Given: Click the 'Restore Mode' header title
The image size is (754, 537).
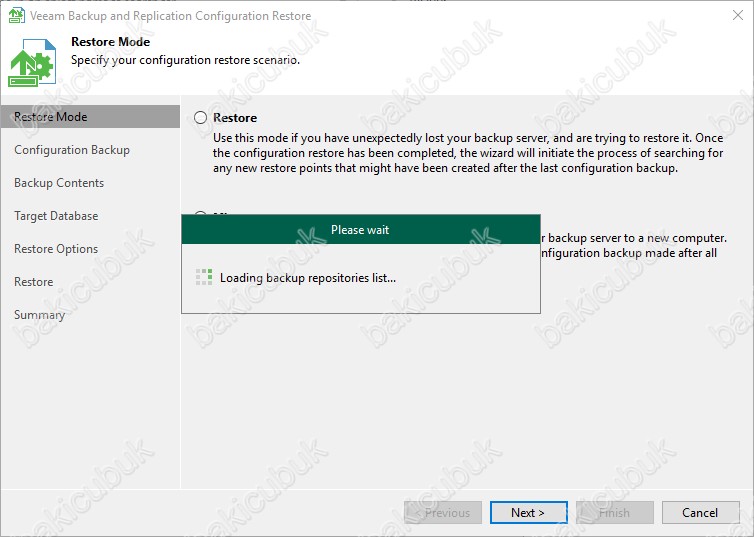Looking at the screenshot, I should (111, 42).
